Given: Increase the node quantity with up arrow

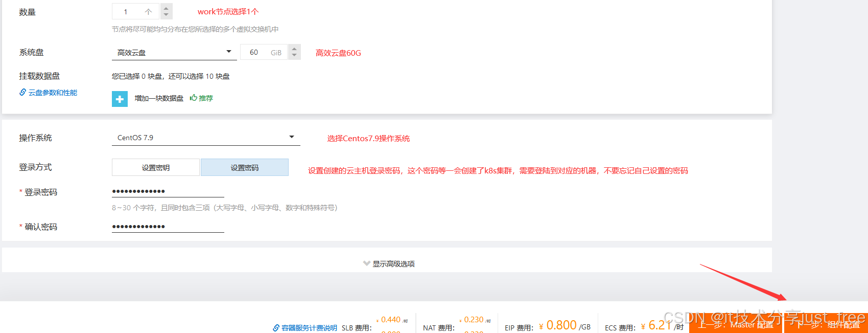Looking at the screenshot, I should point(166,8).
